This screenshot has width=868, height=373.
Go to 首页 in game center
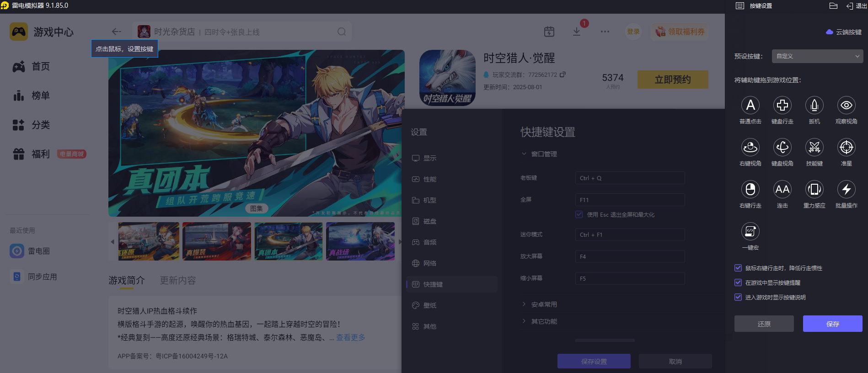31,66
